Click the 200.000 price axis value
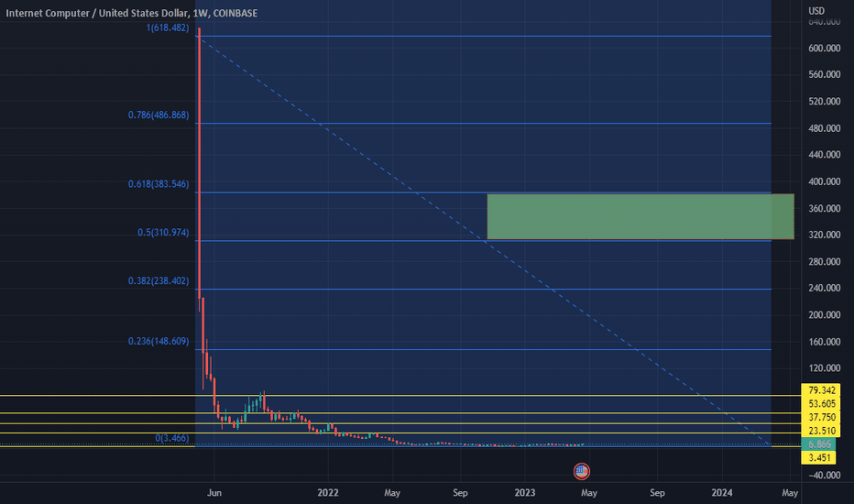854x504 pixels. [824, 315]
